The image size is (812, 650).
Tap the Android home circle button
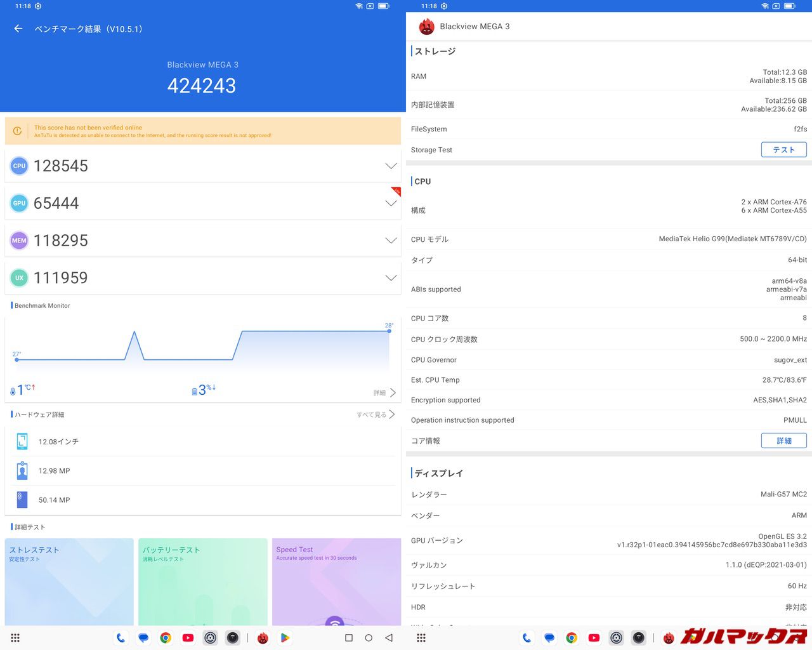(x=369, y=638)
